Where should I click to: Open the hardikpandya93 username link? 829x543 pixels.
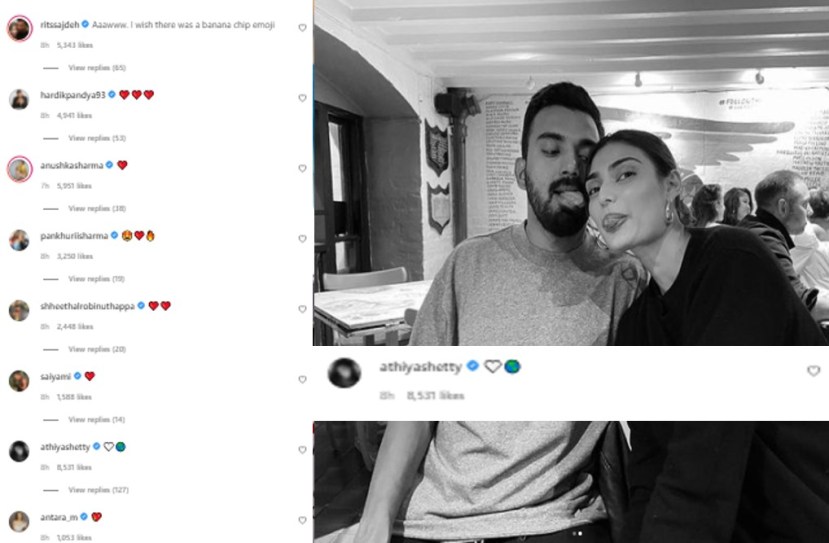73,95
